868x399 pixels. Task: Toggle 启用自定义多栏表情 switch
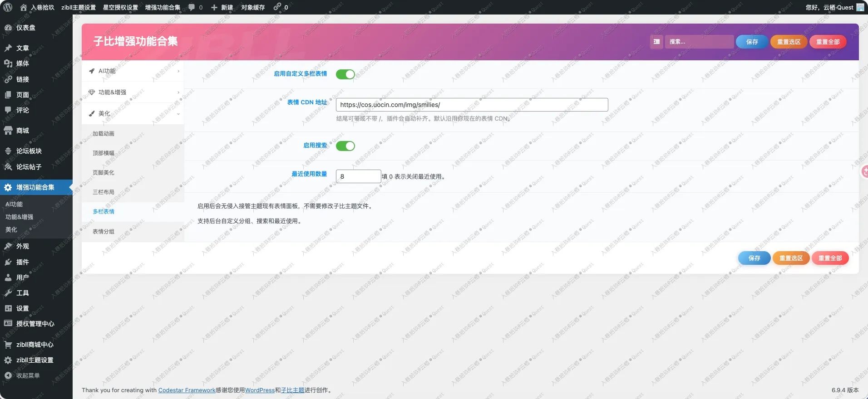pyautogui.click(x=345, y=74)
